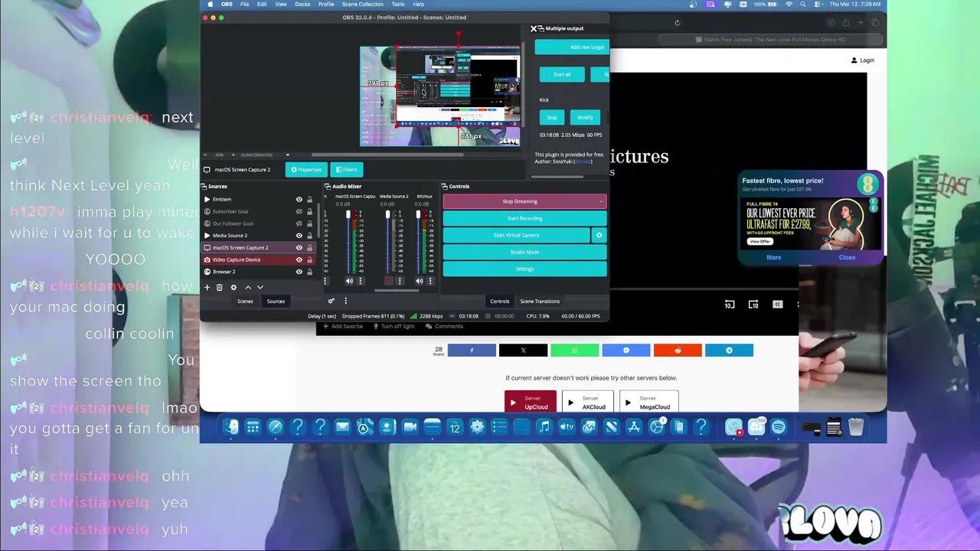The width and height of the screenshot is (980, 551).
Task: Open Media Source 2 mixer options menu
Action: [x=399, y=281]
